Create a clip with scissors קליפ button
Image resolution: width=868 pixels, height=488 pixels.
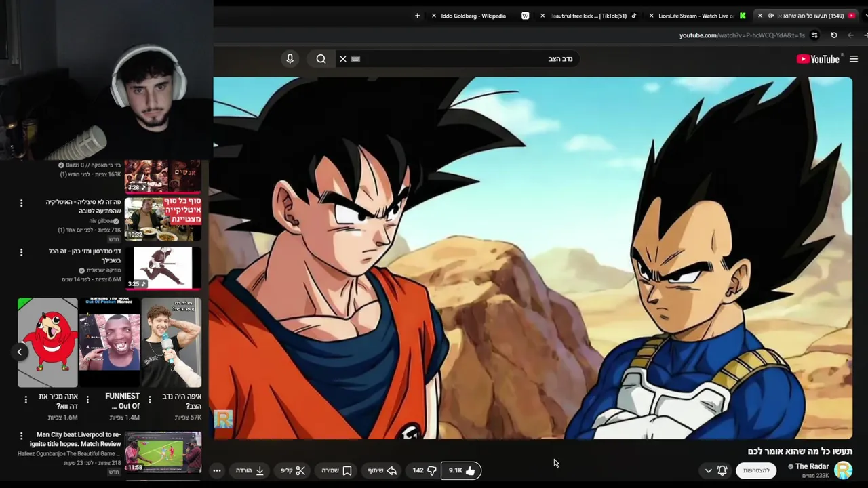pos(293,470)
